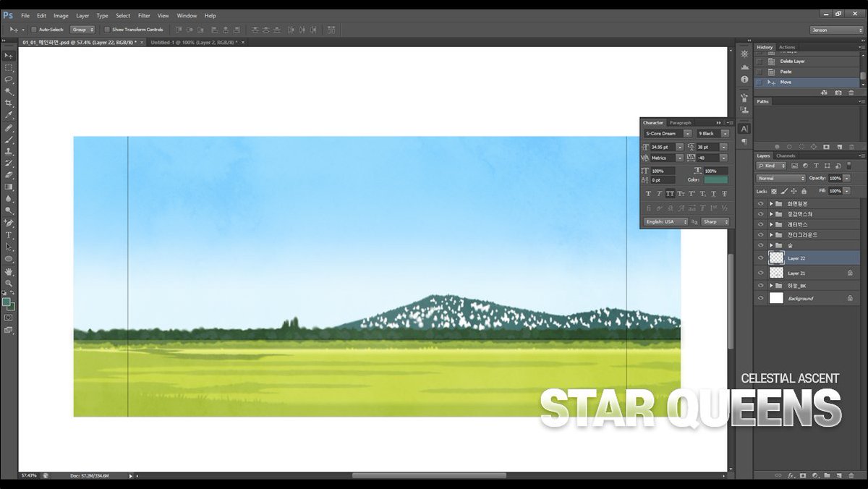Select the Crop tool
This screenshot has width=868, height=489.
(x=9, y=103)
